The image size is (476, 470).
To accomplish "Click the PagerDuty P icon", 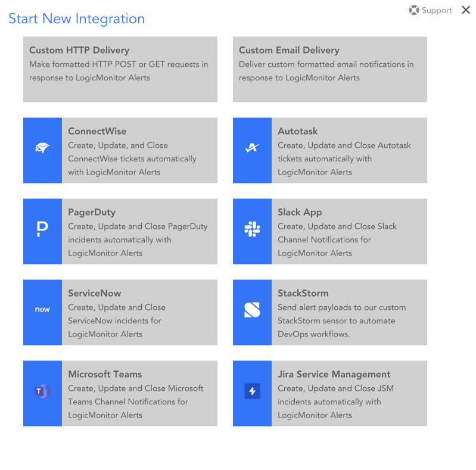I will click(42, 229).
